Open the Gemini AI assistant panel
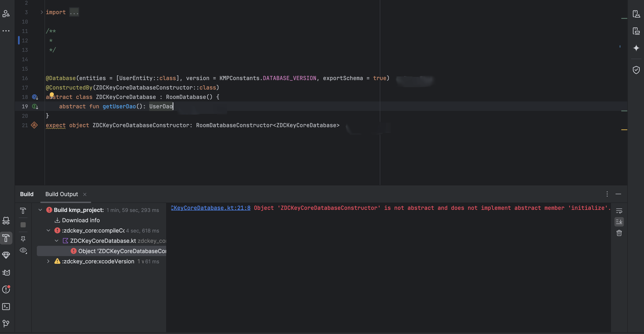The image size is (644, 334). [636, 48]
